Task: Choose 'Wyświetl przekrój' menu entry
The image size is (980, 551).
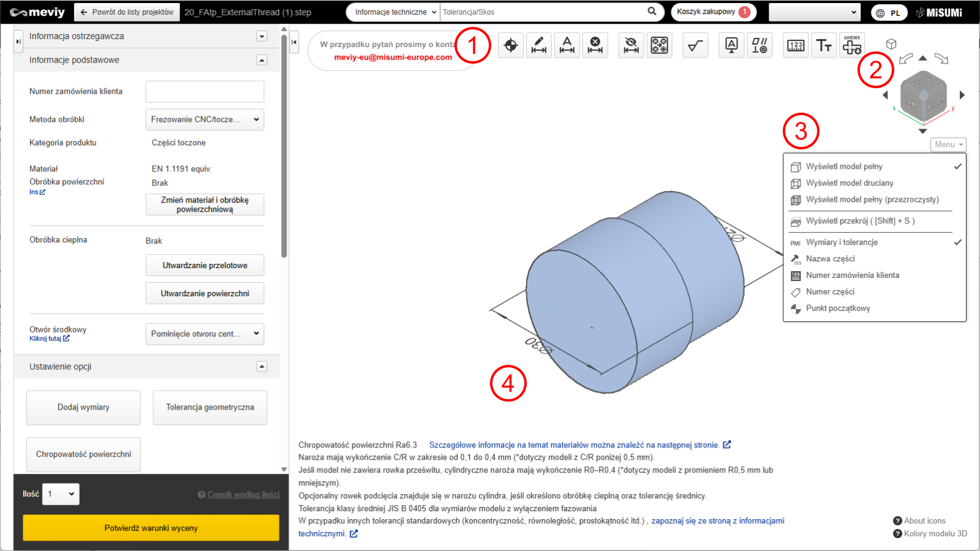Action: coord(860,221)
